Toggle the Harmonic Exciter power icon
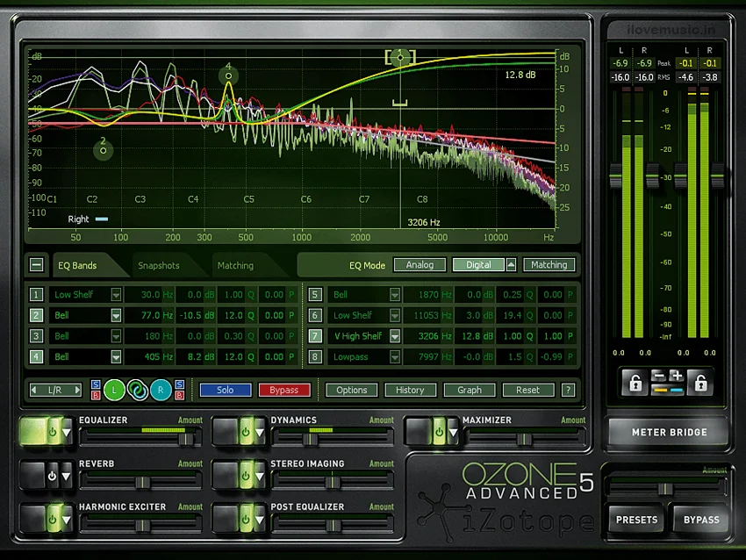 pos(53,519)
